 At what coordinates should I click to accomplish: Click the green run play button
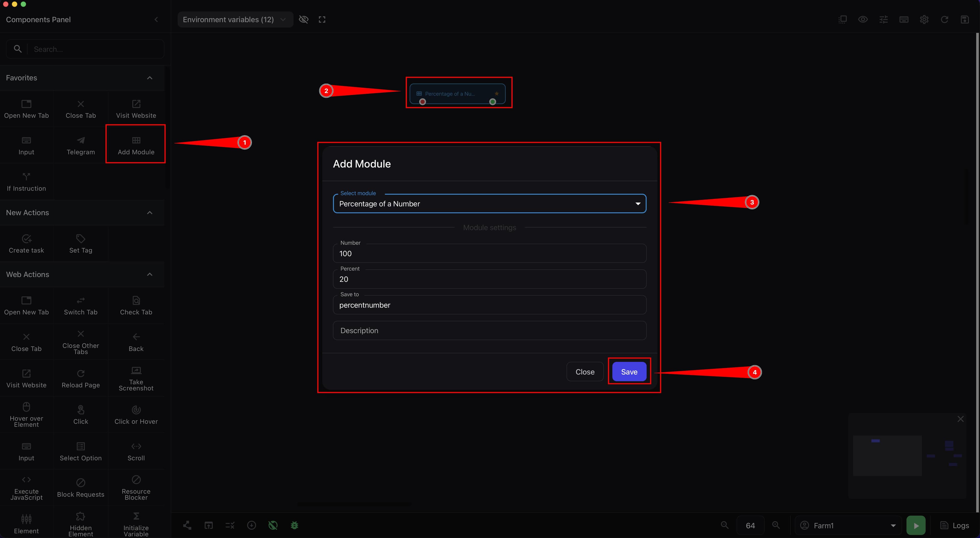point(916,525)
